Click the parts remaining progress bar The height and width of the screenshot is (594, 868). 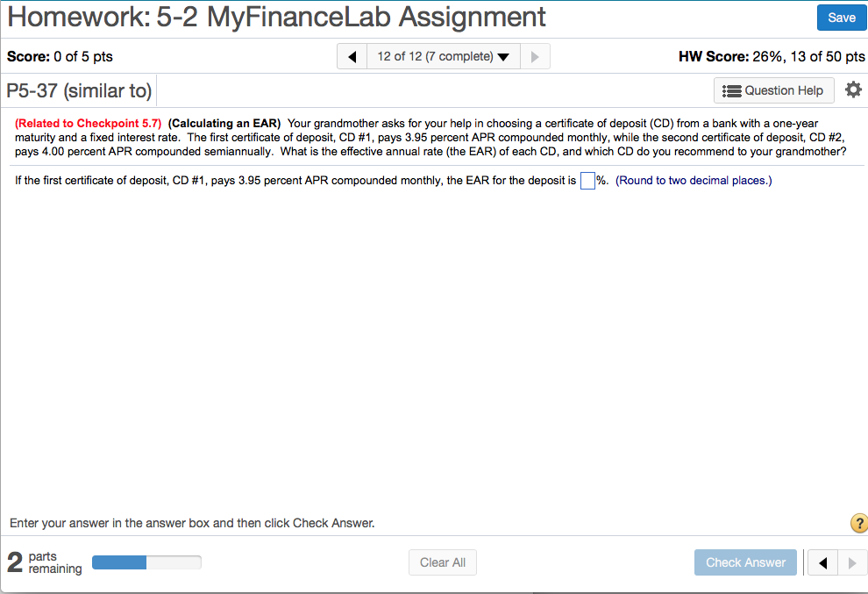[146, 562]
